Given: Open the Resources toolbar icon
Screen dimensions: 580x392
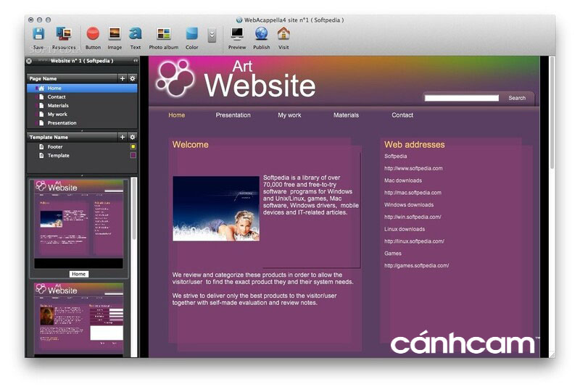Looking at the screenshot, I should [64, 33].
